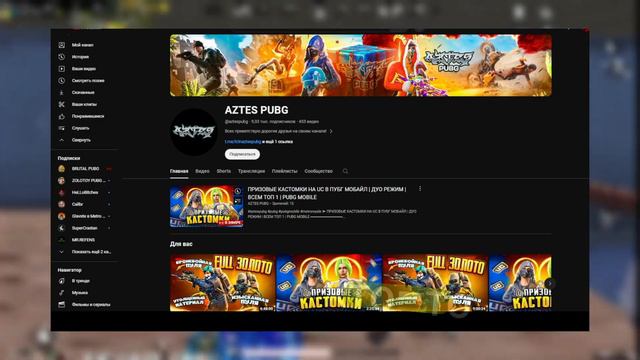Open the История sidebar label

point(80,57)
